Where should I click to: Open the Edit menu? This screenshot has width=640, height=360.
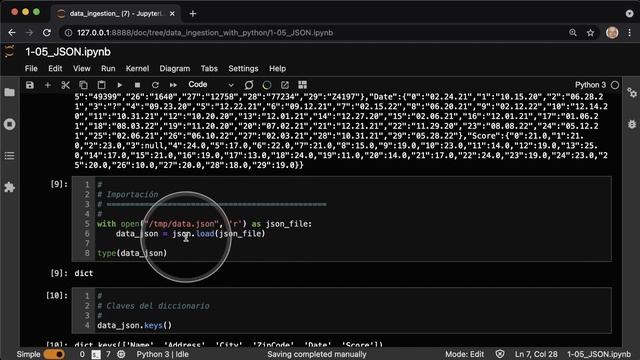pyautogui.click(x=55, y=69)
